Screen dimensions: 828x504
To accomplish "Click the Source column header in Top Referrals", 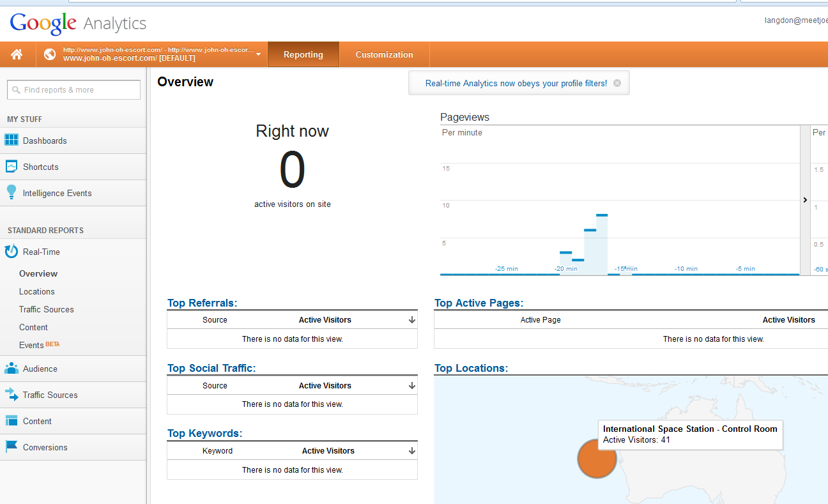I will [x=215, y=320].
